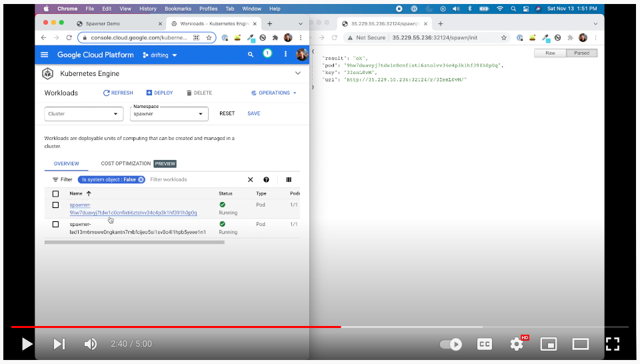This screenshot has height=364, width=640.
Task: Open the Bookmarks menu
Action: coord(178,9)
